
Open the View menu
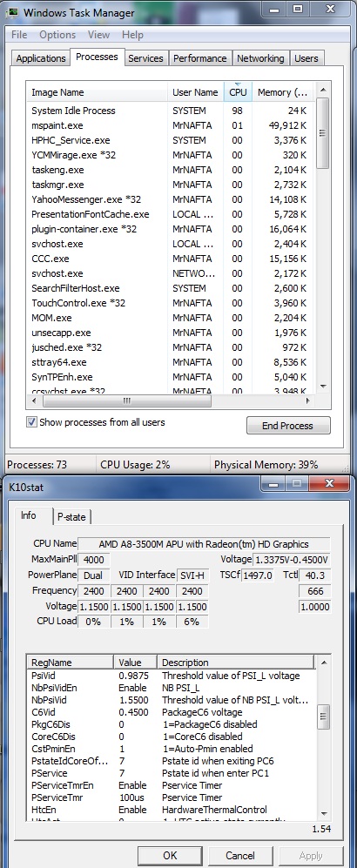coord(98,34)
